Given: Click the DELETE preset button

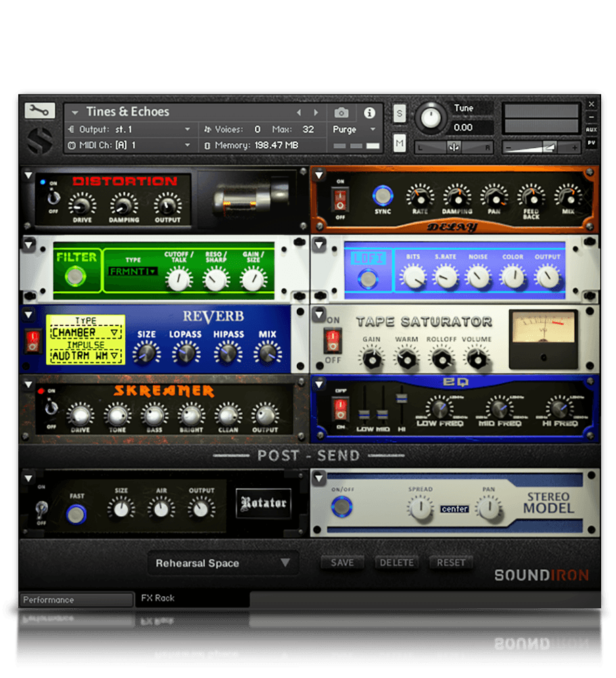Looking at the screenshot, I should point(396,562).
